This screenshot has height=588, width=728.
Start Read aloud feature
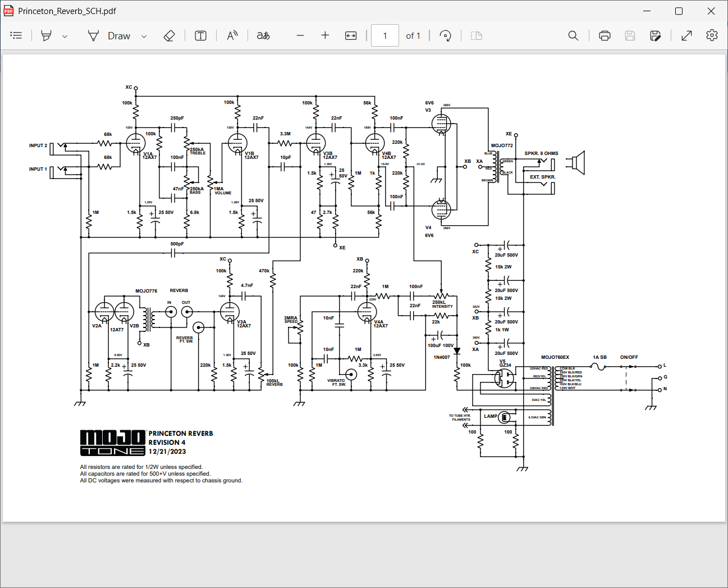pos(232,35)
